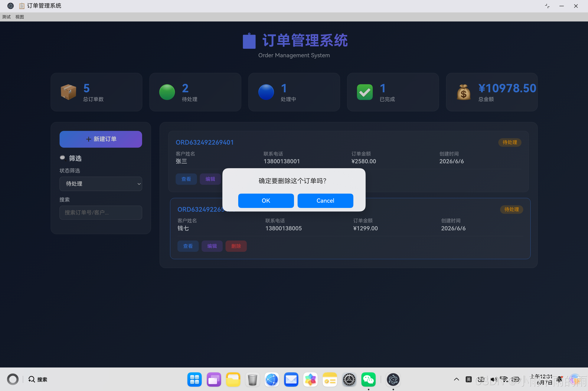Image resolution: width=588 pixels, height=391 pixels.
Task: Open the 视图 menu
Action: (20, 17)
